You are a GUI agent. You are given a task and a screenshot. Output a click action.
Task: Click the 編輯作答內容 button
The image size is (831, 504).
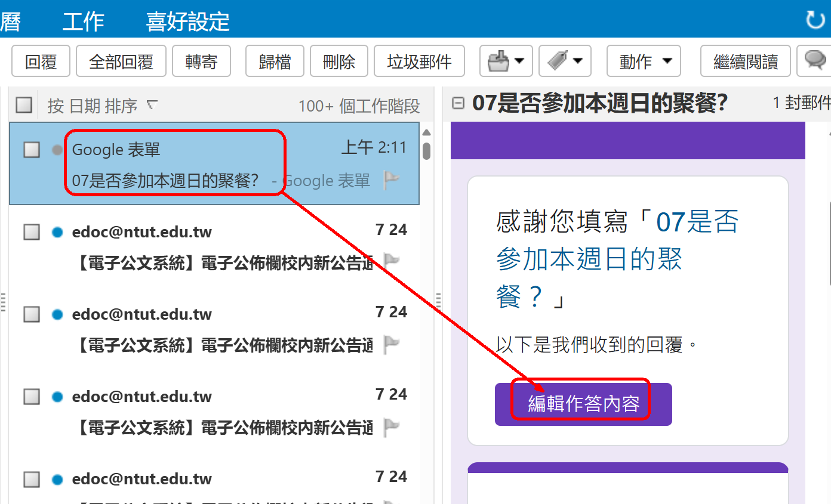coord(583,404)
